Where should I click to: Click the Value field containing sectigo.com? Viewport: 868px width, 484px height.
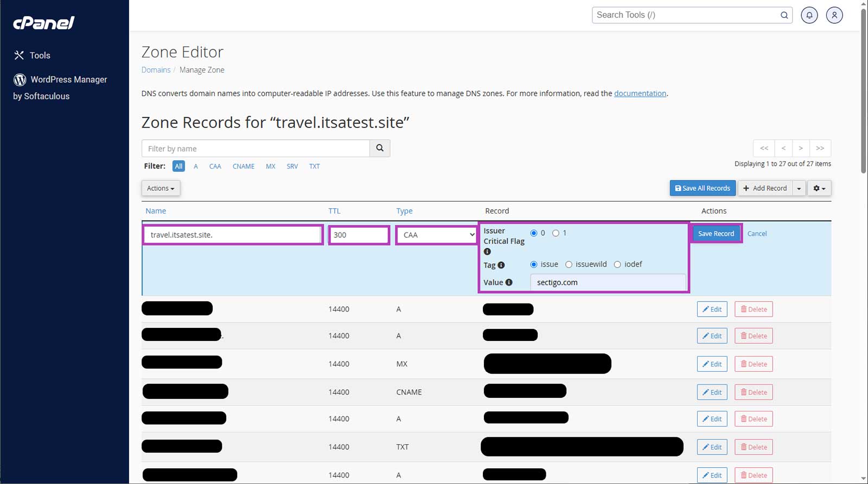(608, 282)
